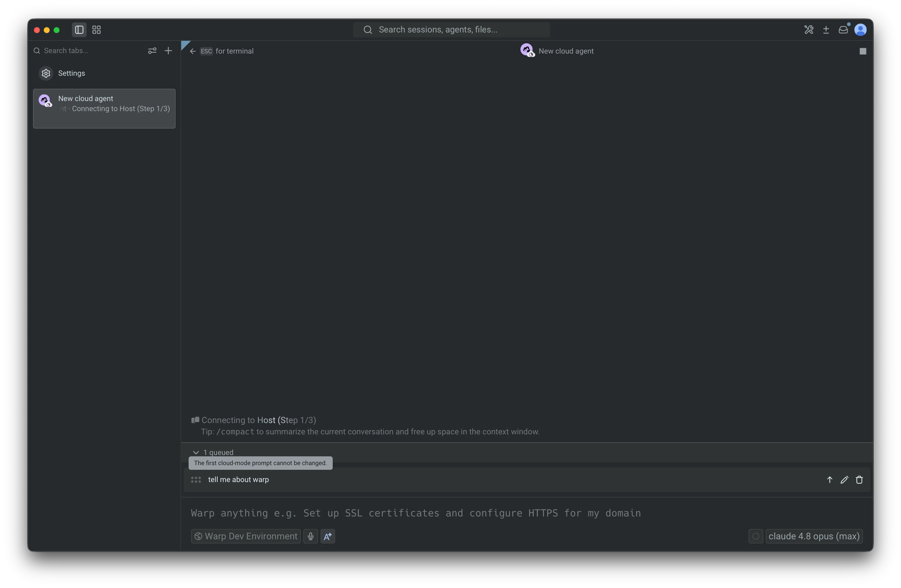Click the cloud agent avatar in sidebar
Viewport: 901px width, 588px height.
click(45, 101)
